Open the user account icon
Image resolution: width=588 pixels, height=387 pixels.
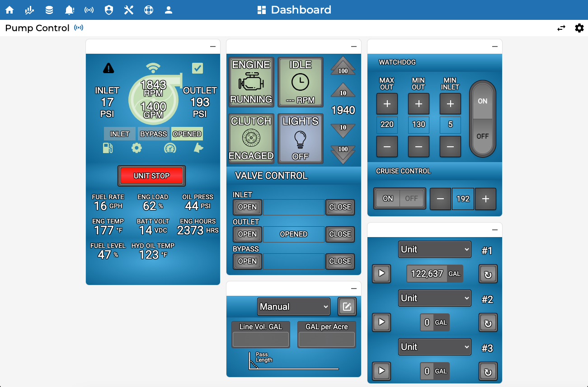click(169, 10)
